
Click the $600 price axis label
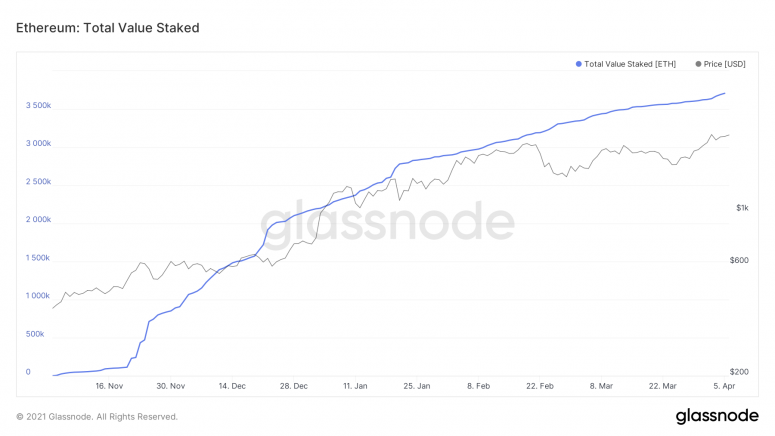[739, 260]
